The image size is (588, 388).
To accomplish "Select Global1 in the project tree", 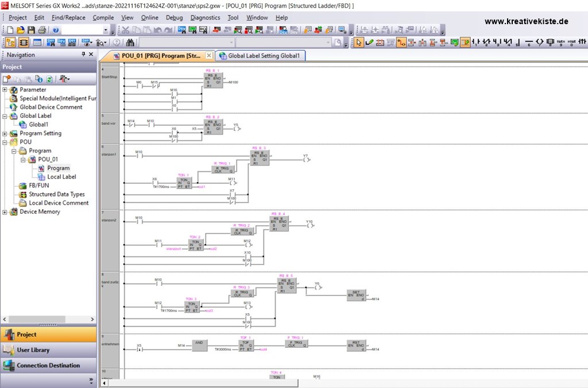I will point(38,125).
